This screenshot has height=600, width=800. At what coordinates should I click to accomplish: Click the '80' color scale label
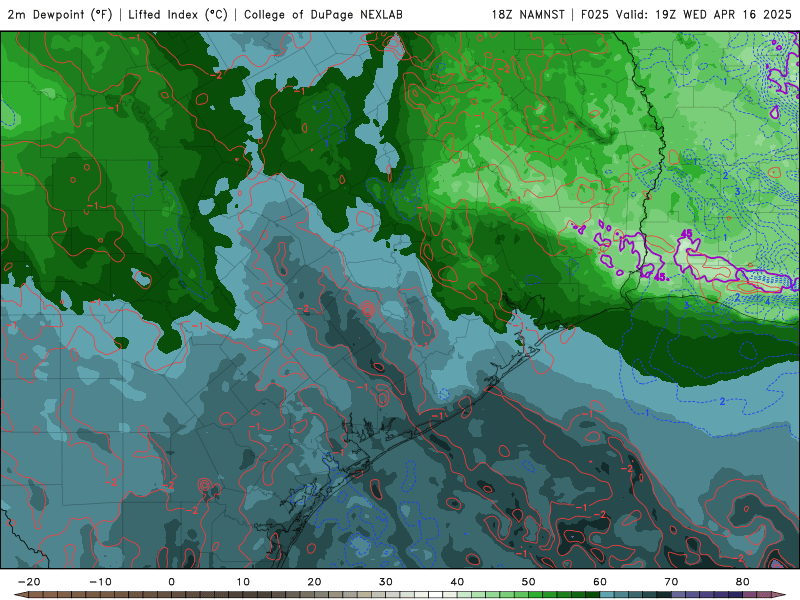743,582
